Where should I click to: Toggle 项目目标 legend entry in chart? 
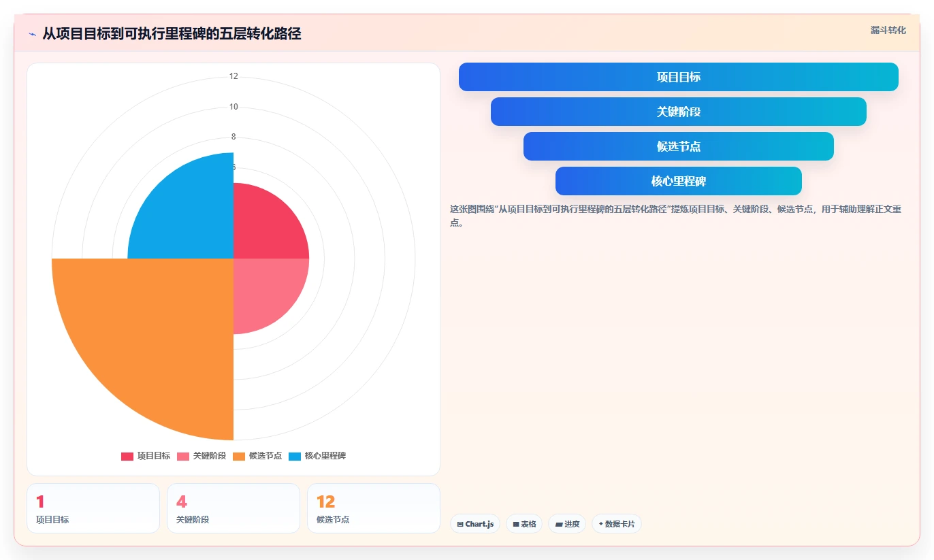146,456
